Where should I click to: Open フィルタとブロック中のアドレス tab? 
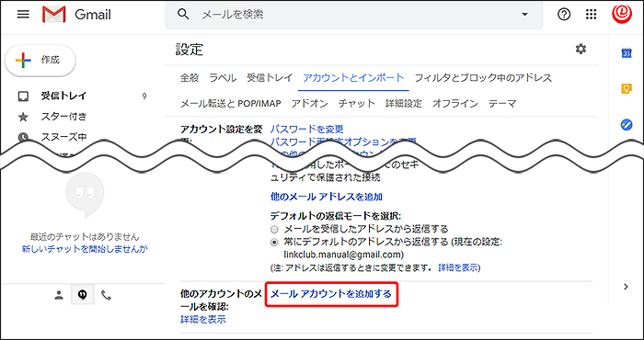(483, 78)
